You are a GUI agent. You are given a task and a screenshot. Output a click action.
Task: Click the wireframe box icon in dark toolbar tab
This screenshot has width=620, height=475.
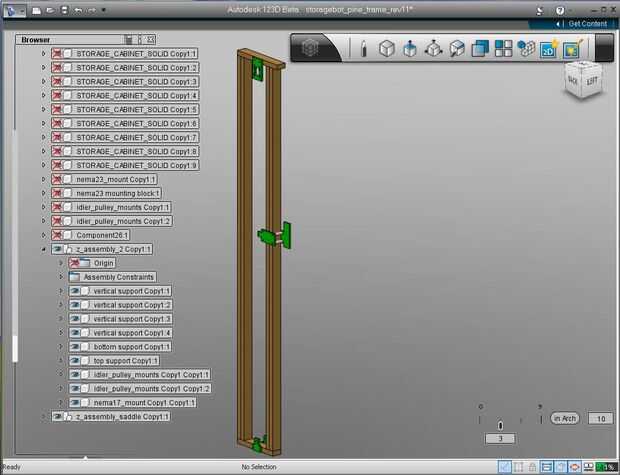pos(310,48)
